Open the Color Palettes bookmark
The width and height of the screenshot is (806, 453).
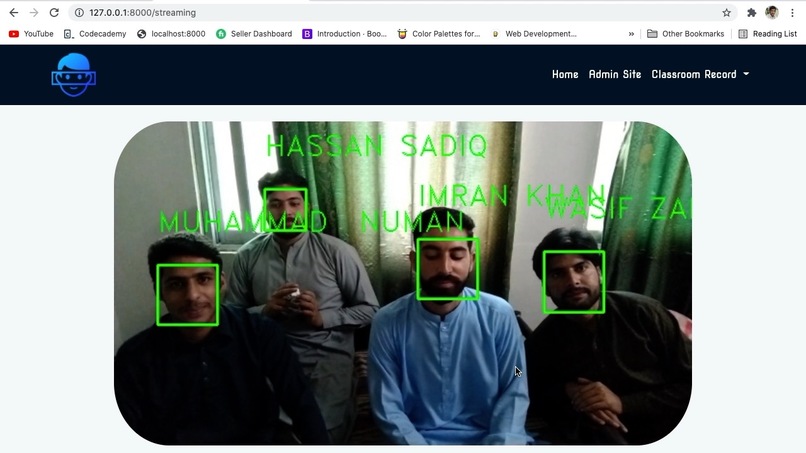(439, 34)
